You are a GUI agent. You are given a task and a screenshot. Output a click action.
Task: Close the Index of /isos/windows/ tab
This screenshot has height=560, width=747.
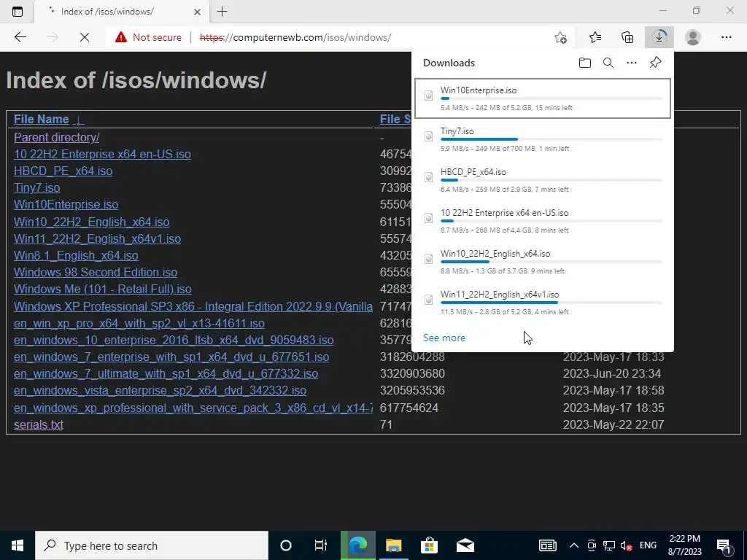point(198,12)
